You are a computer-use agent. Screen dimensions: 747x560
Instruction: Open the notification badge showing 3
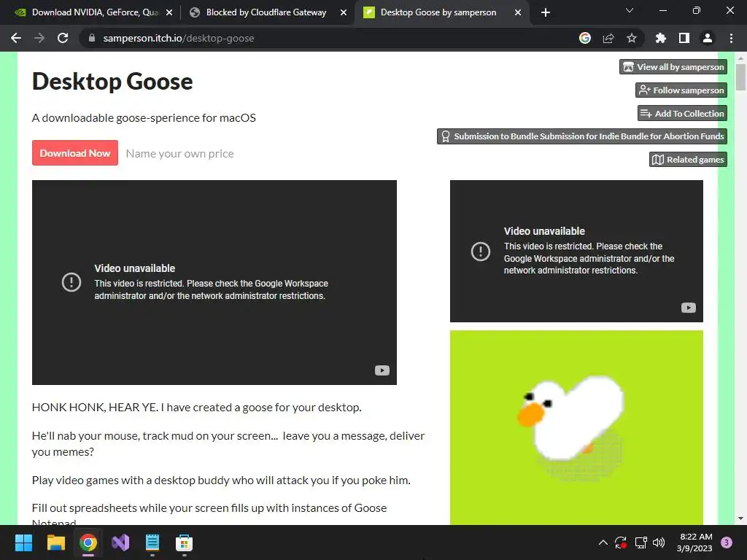tap(727, 542)
